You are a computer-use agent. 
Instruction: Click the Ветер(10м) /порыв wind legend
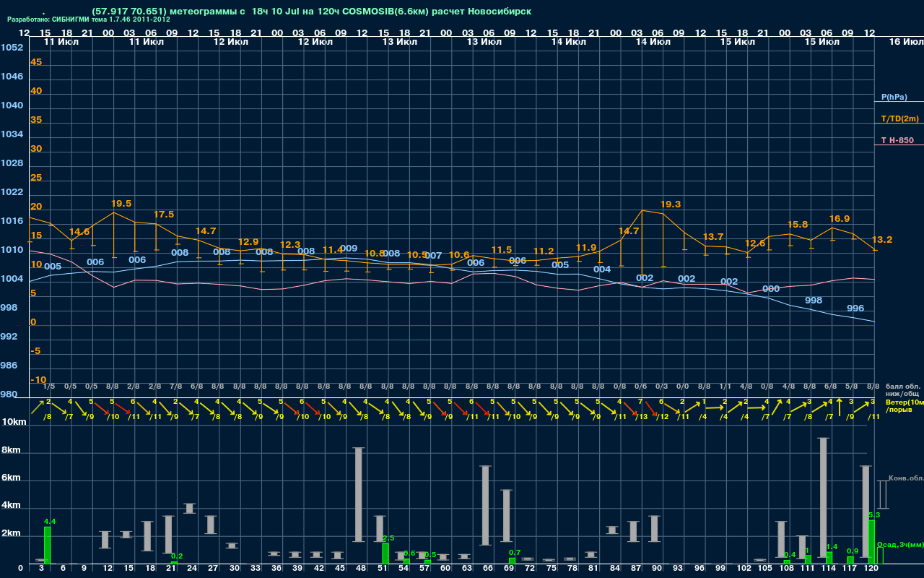point(905,405)
